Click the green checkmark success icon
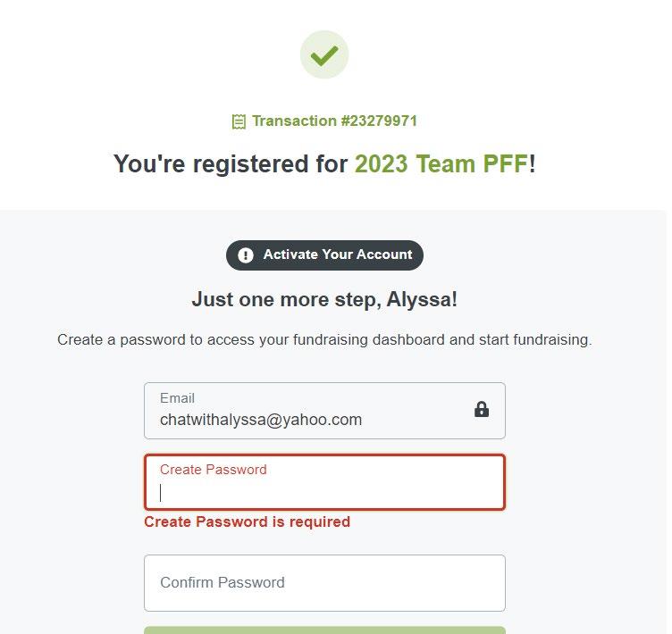 (324, 55)
